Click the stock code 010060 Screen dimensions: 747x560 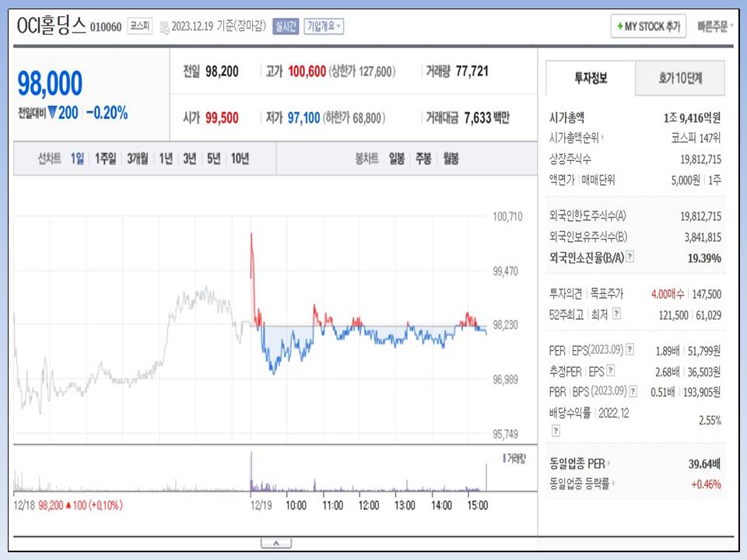(106, 26)
